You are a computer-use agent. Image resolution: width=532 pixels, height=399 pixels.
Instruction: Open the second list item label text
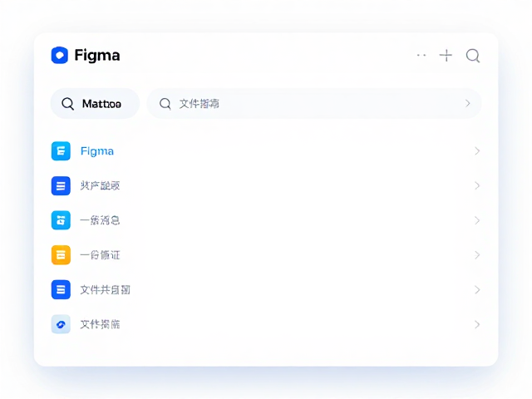point(100,186)
